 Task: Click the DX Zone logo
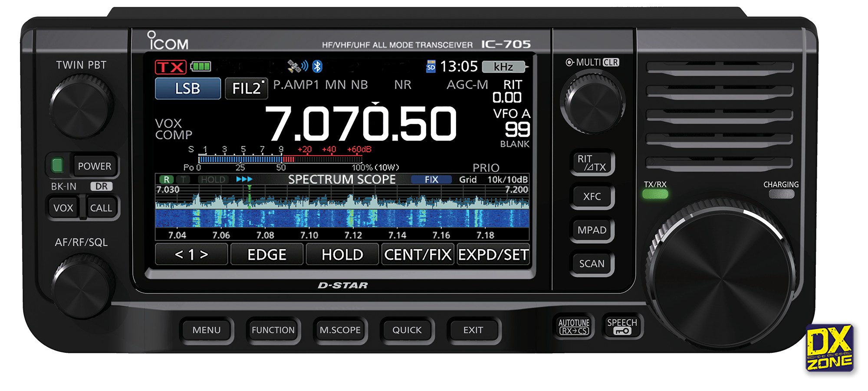point(829,348)
